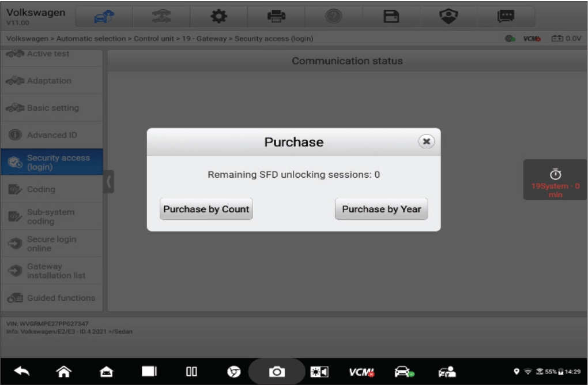Click Purchase by Year button
This screenshot has width=588, height=385.
[x=381, y=209]
